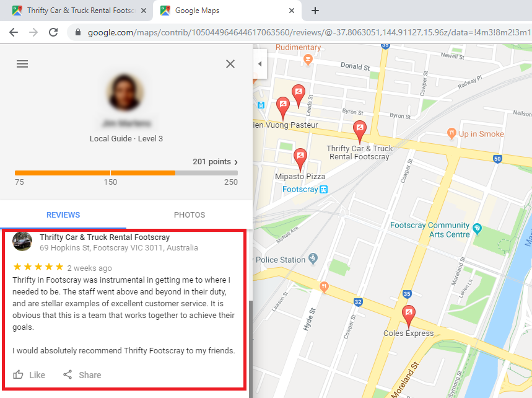Click the Up in Smoke map label
532x398 pixels.
pyautogui.click(x=481, y=134)
